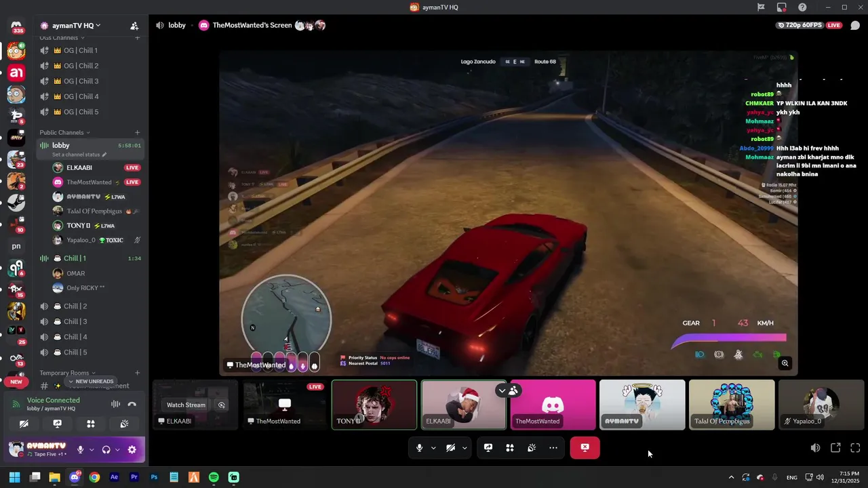Viewport: 868px width, 488px height.
Task: Show the voice channel chat bubble icon
Action: point(855,26)
